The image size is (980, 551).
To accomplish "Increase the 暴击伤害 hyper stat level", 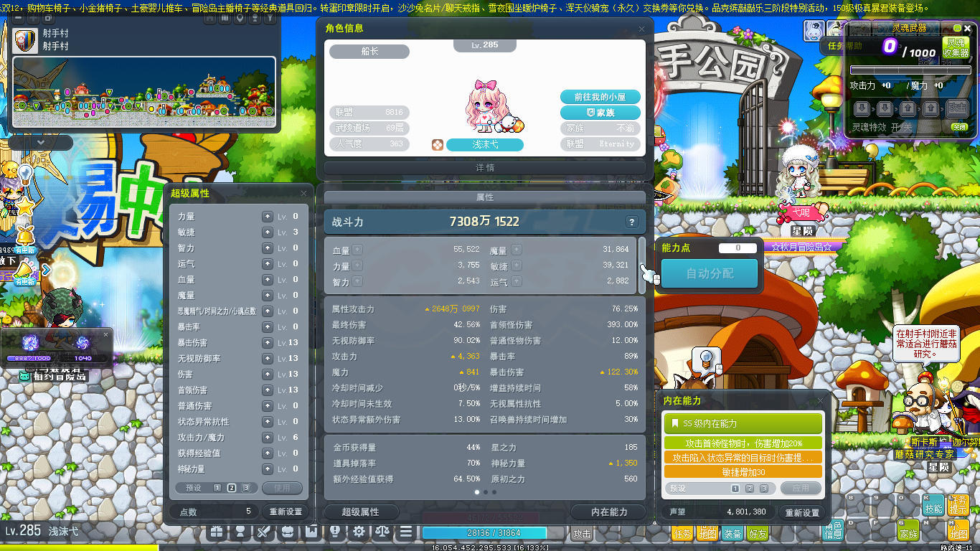I will point(267,342).
